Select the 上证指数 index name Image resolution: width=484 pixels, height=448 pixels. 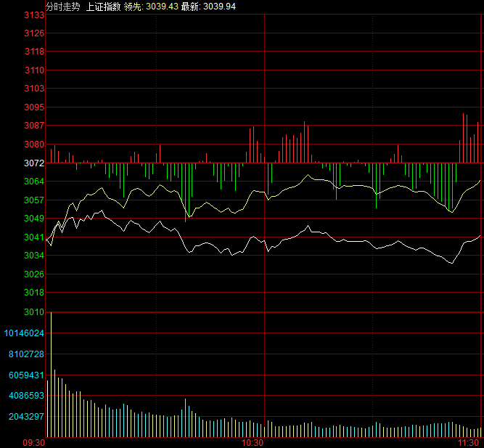click(x=103, y=7)
